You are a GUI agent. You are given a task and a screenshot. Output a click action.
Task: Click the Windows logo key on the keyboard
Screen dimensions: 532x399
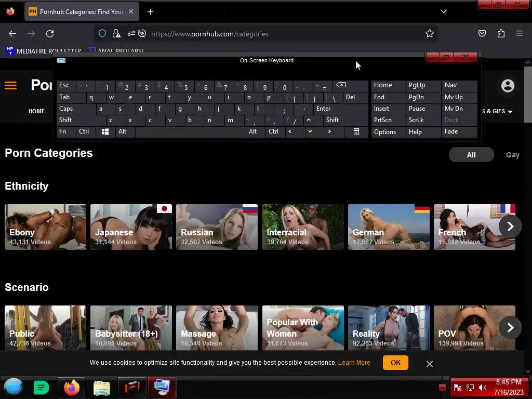105,131
